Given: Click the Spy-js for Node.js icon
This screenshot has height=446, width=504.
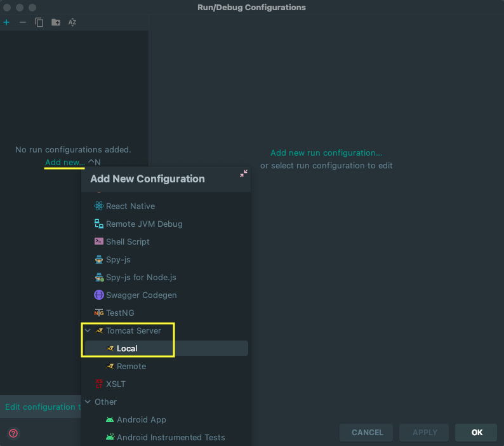Looking at the screenshot, I should (99, 277).
